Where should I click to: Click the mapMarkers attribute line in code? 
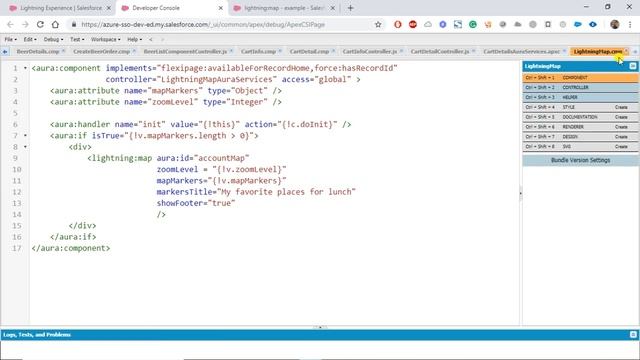pos(166,91)
